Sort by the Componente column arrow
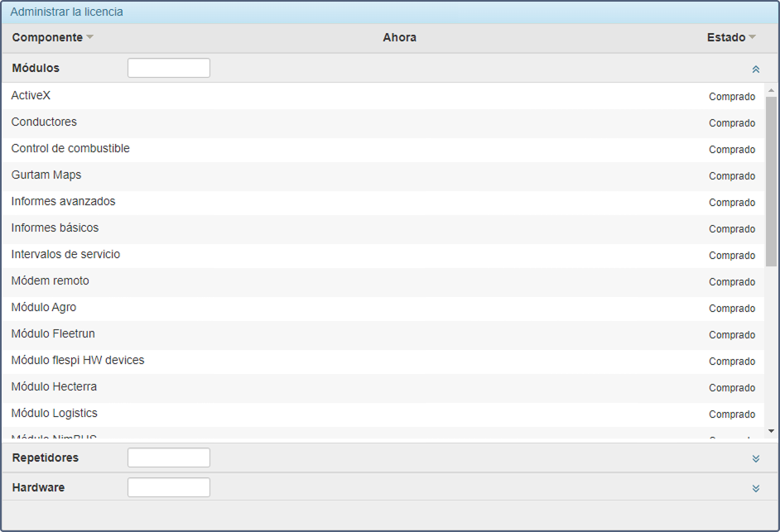780x532 pixels. [90, 37]
